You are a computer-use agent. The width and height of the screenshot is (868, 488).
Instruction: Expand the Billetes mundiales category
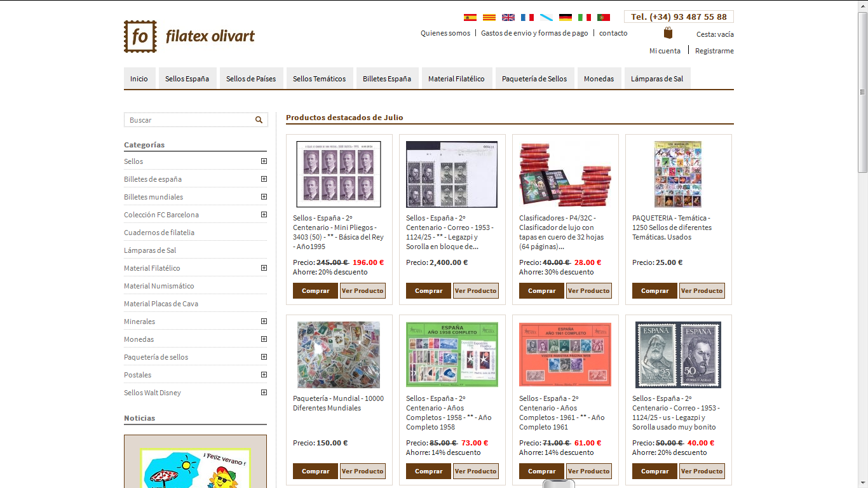[x=264, y=196]
